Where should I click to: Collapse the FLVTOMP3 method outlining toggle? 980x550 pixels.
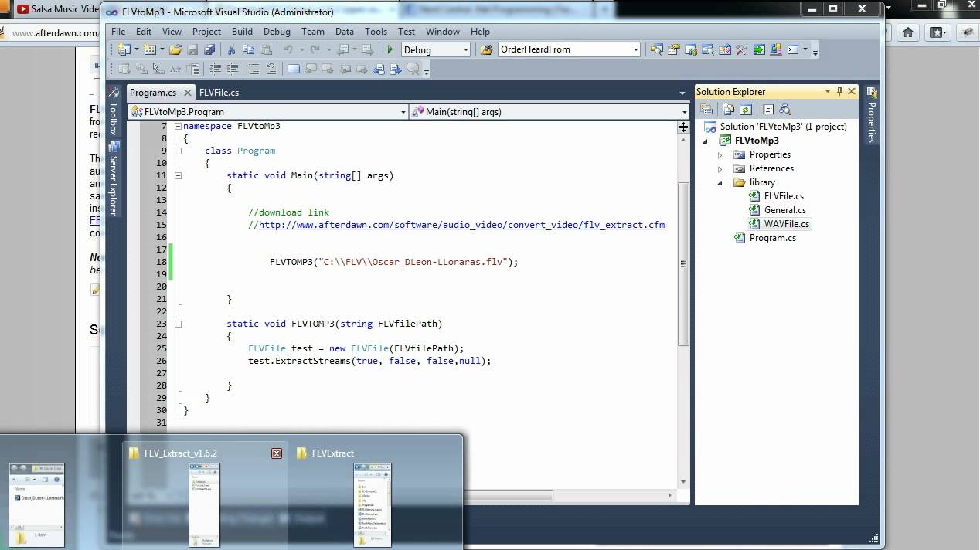point(178,324)
